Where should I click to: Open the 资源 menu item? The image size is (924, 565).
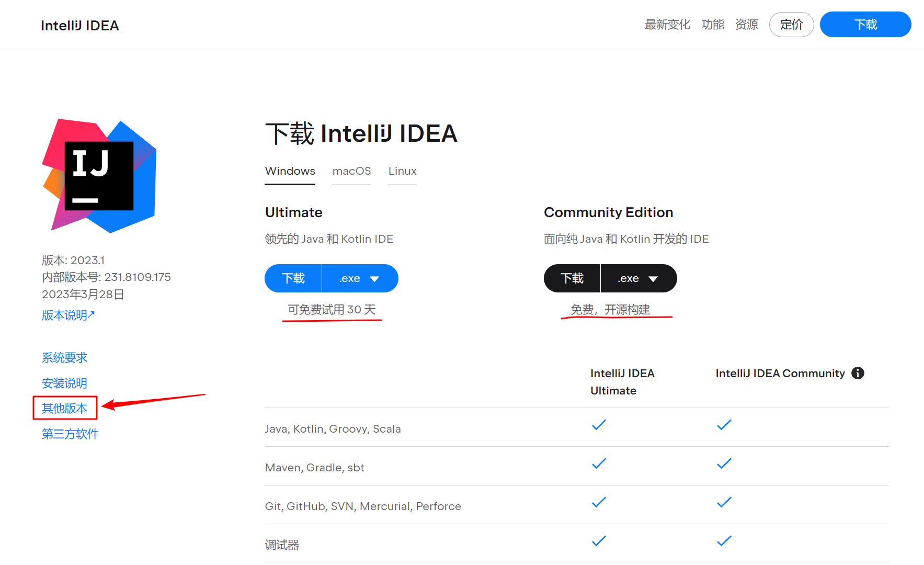[x=746, y=25]
